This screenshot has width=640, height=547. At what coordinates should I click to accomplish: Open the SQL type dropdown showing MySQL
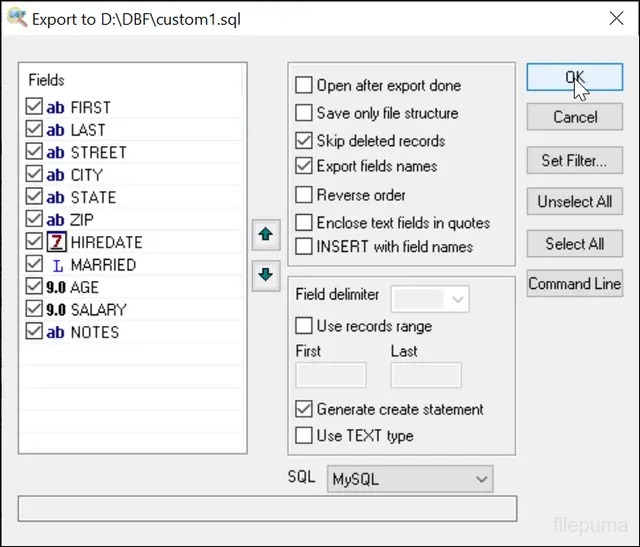tap(410, 479)
